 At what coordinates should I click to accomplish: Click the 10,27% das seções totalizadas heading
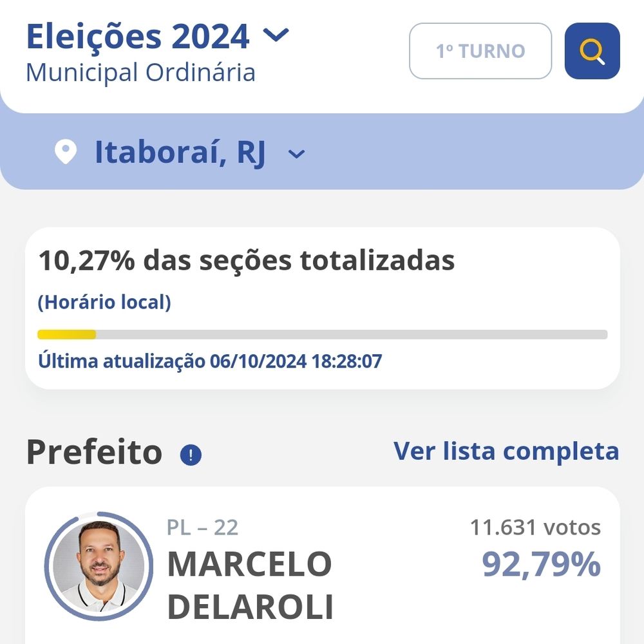click(247, 260)
